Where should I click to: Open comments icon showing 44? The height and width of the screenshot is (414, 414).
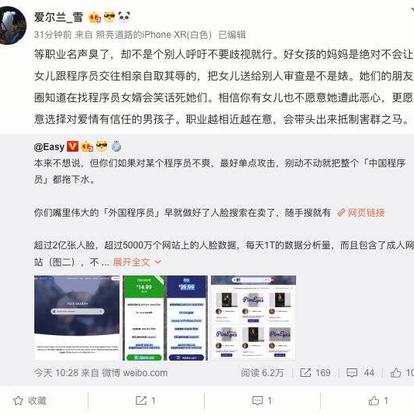(352, 373)
